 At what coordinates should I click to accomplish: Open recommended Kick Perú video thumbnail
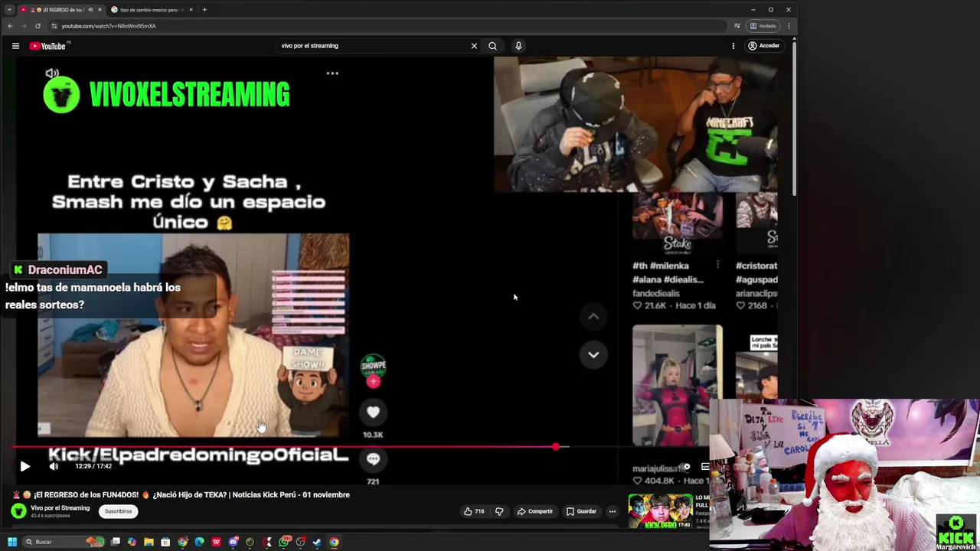point(660,511)
